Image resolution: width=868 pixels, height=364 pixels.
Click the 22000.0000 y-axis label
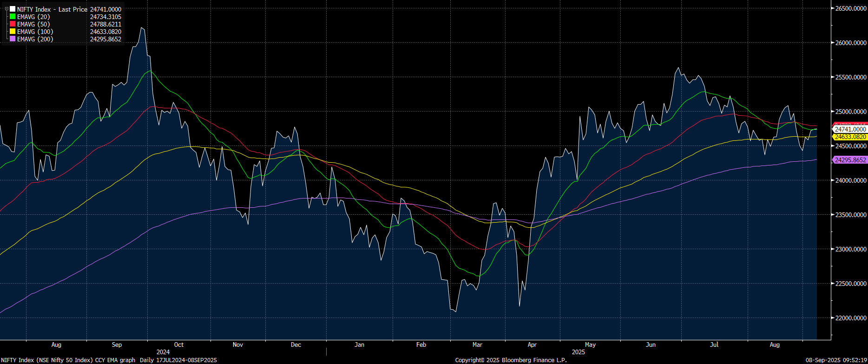tap(851, 318)
